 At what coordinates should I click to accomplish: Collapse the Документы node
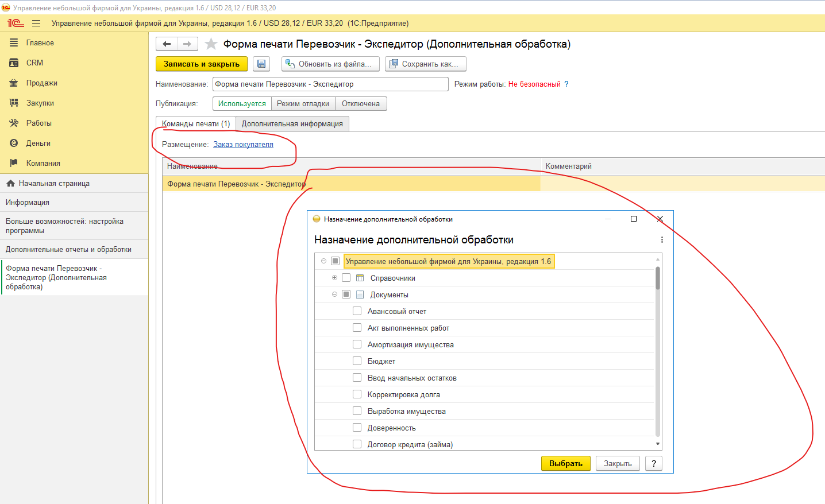coord(334,294)
